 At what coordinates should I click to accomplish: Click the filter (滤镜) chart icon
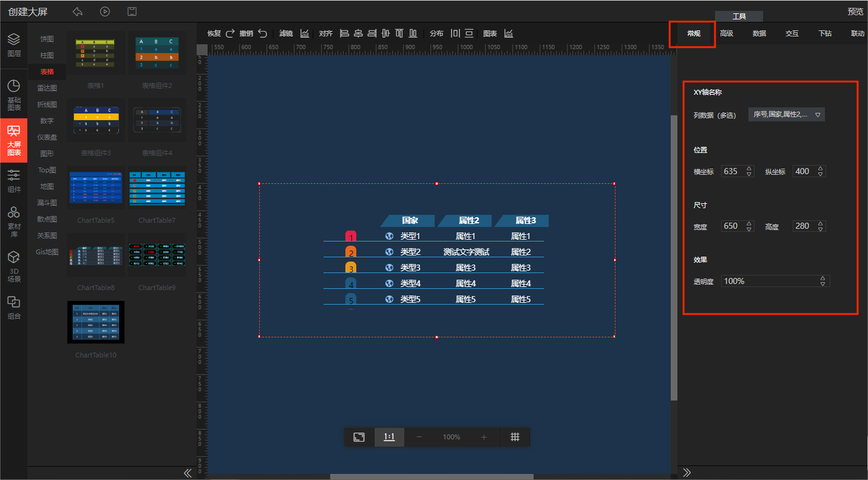tap(305, 33)
